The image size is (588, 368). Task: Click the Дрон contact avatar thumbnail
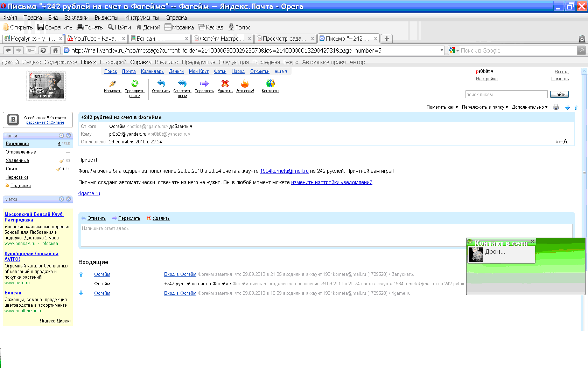[x=476, y=254]
